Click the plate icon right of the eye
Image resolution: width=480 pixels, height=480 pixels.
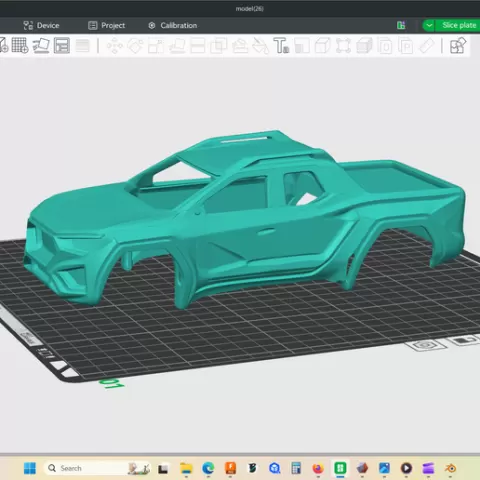pos(464,340)
